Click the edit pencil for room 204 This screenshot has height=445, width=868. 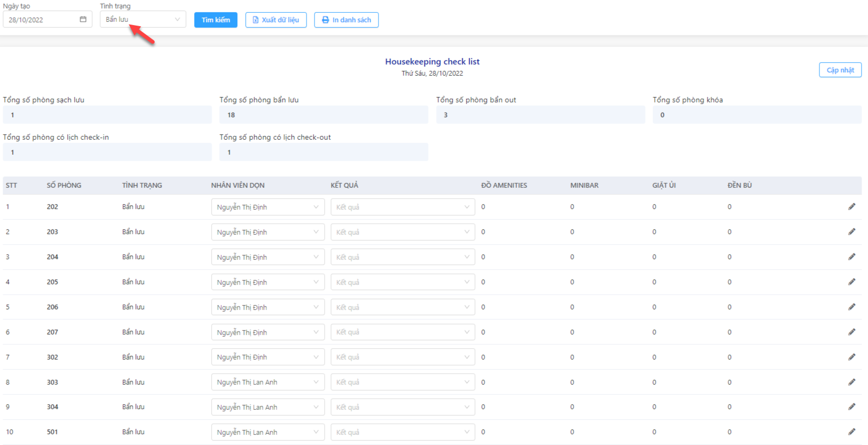tap(851, 257)
